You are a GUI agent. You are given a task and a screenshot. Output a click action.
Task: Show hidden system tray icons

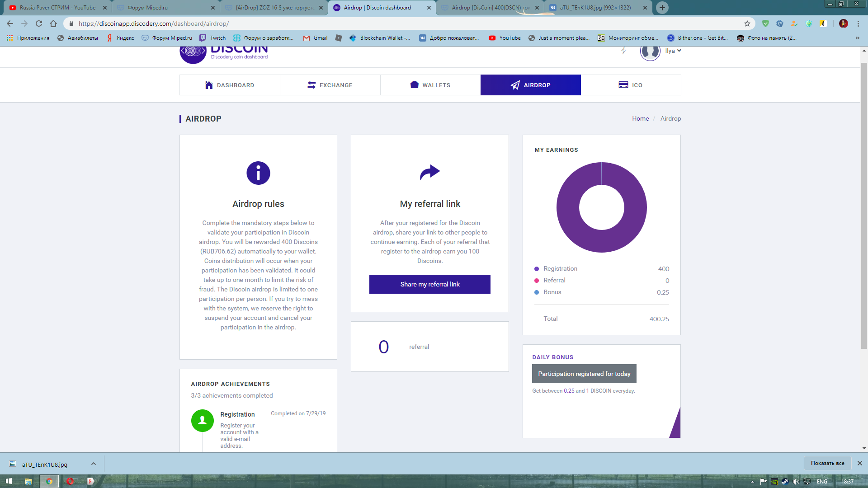coord(752,482)
